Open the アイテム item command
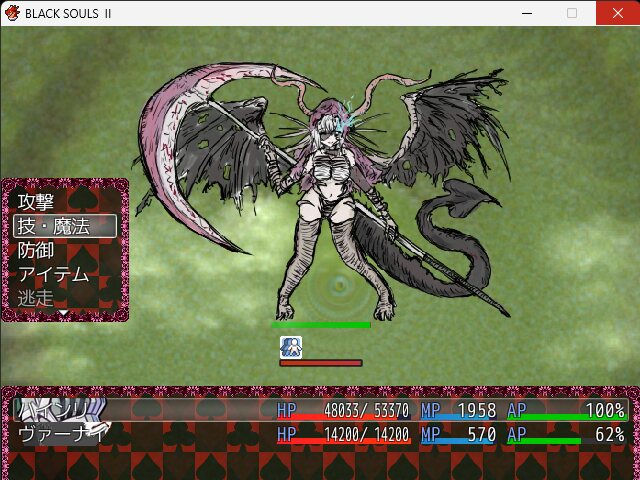 pos(53,274)
